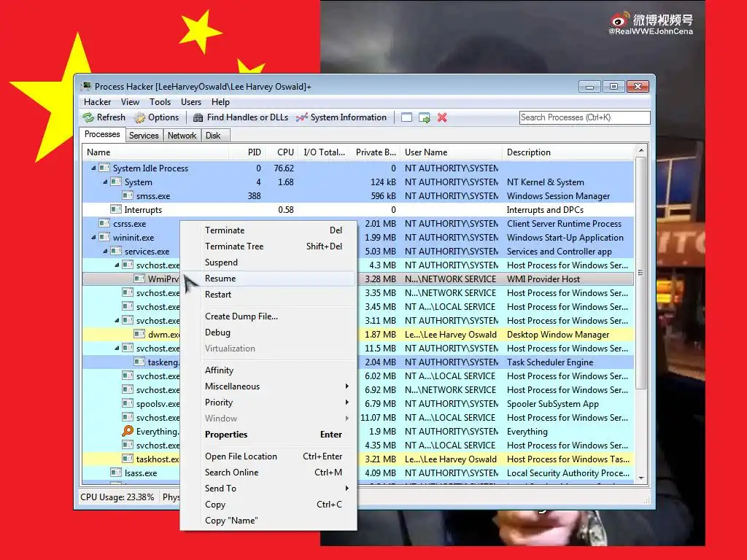Click the Everything magnifier process icon
The width and height of the screenshot is (747, 560).
pyautogui.click(x=128, y=431)
